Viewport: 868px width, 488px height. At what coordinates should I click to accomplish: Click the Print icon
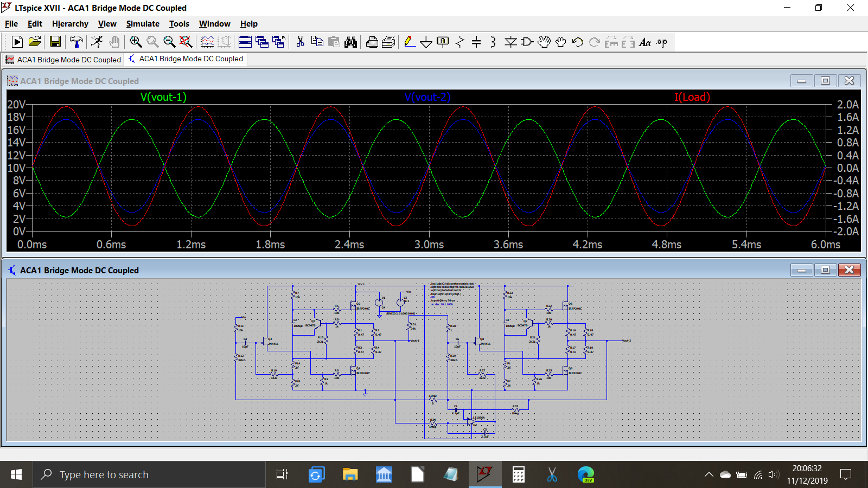[388, 42]
